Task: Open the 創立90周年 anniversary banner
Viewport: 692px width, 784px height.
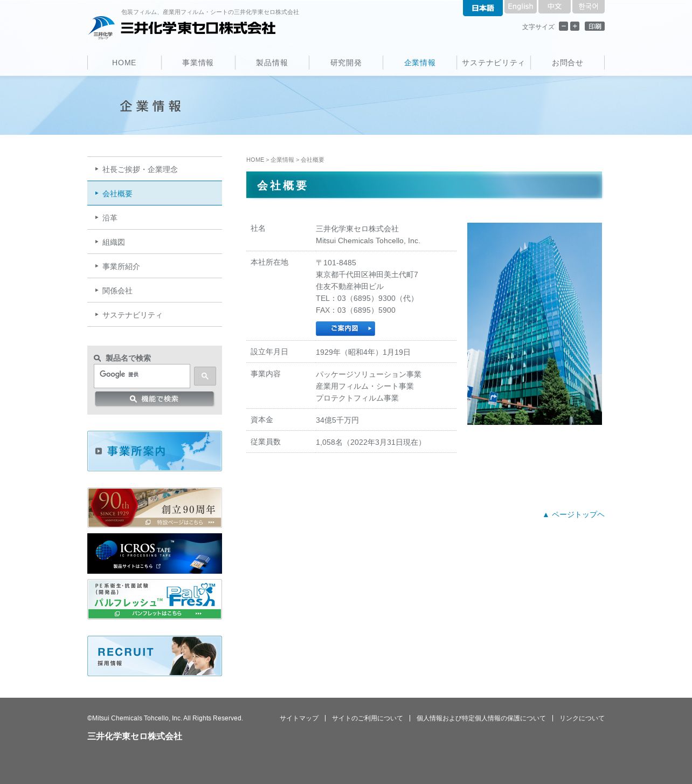Action: (155, 508)
